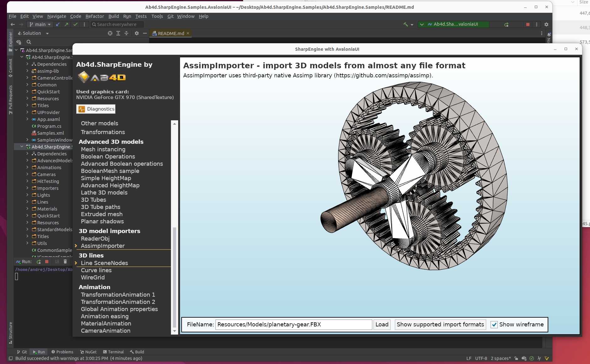This screenshot has width=590, height=364.
Task: Click the FileName input field
Action: [293, 325]
